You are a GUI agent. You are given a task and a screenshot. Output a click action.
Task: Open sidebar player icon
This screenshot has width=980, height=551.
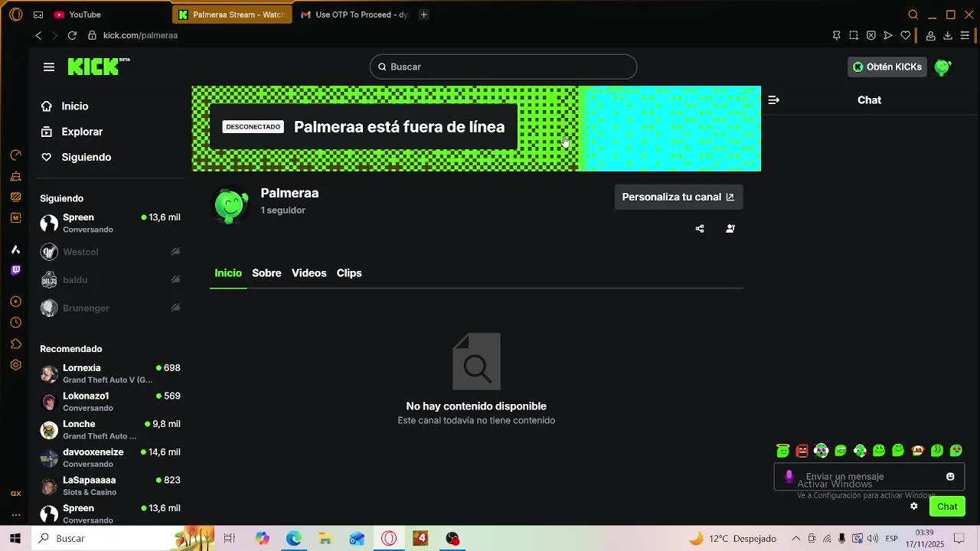click(15, 302)
